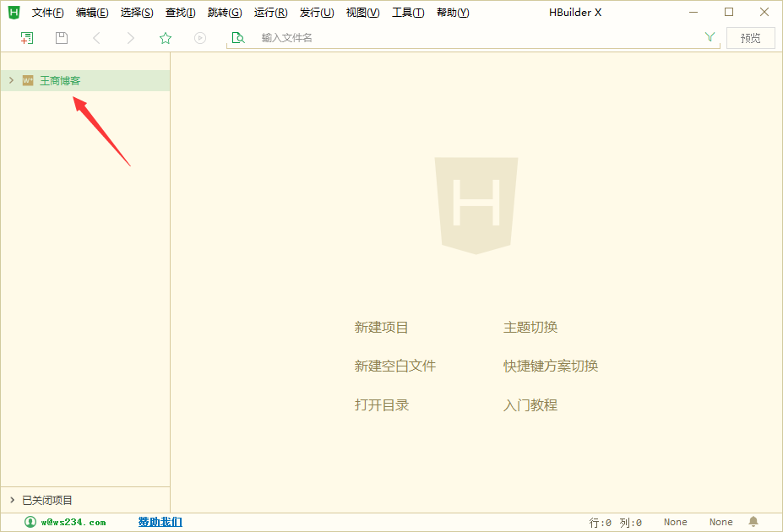Click the HBuilder X logo icon

click(x=14, y=13)
